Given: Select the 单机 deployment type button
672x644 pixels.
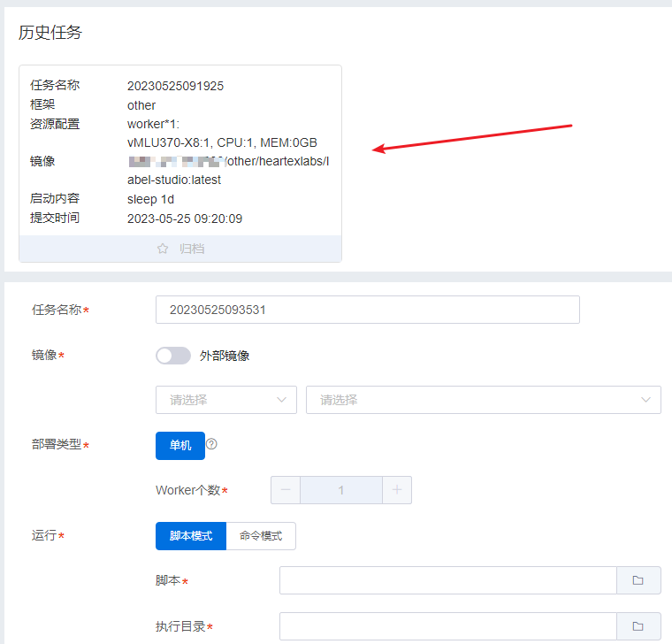Looking at the screenshot, I should 180,446.
